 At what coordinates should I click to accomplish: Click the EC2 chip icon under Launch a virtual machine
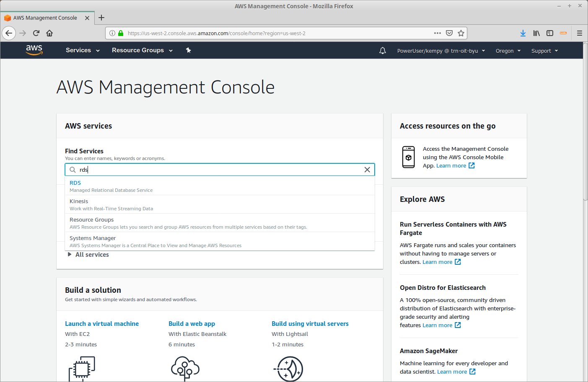pyautogui.click(x=82, y=369)
